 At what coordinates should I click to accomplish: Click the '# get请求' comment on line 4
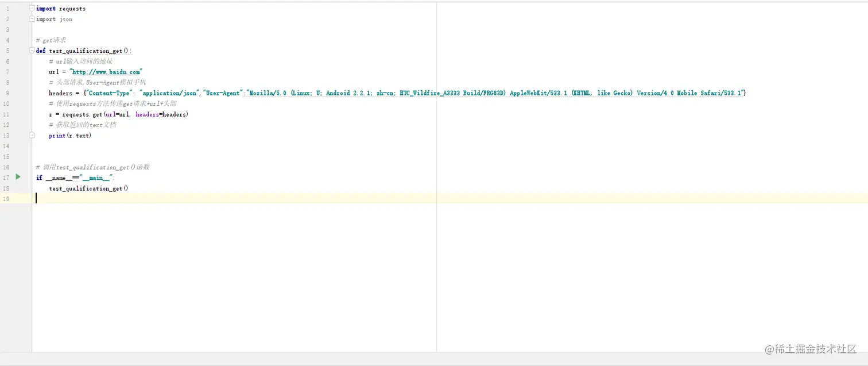click(51, 40)
